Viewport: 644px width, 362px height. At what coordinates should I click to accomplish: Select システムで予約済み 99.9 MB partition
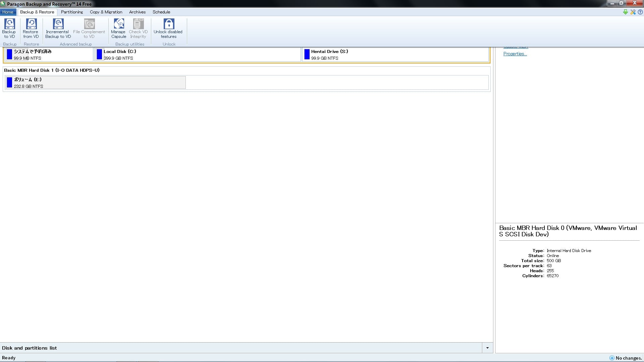tap(49, 55)
